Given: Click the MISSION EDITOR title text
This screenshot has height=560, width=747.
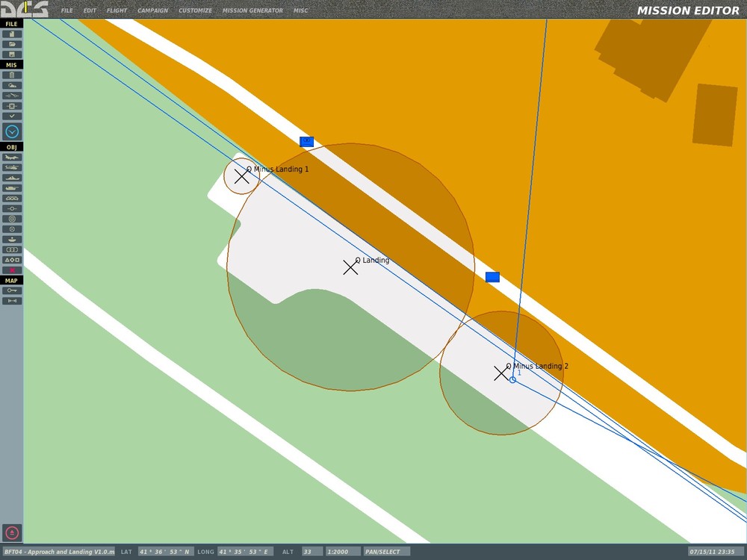Looking at the screenshot, I should pos(688,10).
